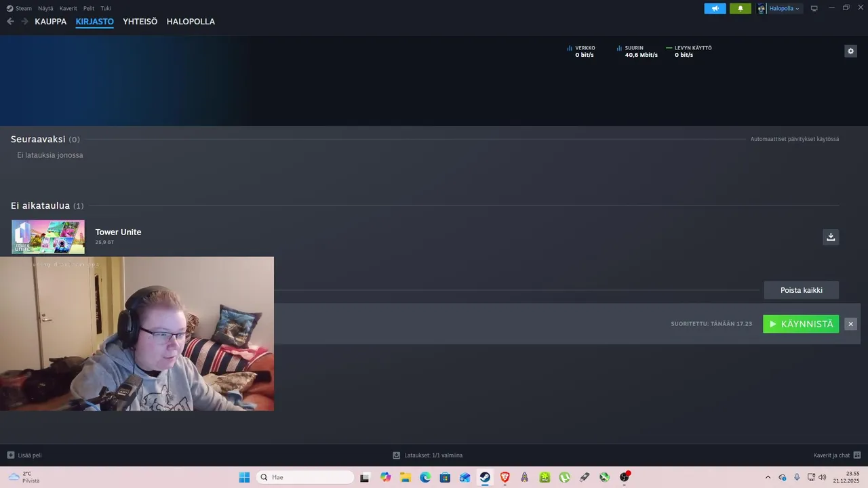Image resolution: width=868 pixels, height=488 pixels.
Task: Open the rocket app on the taskbar
Action: pyautogui.click(x=525, y=477)
